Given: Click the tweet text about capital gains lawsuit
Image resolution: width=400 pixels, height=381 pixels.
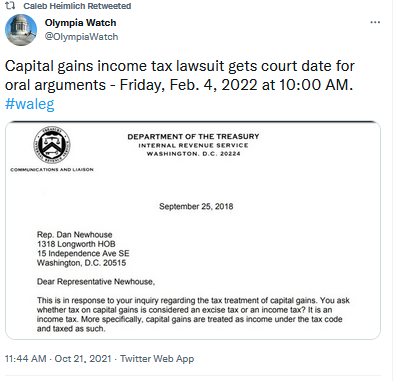Looking at the screenshot, I should tap(179, 75).
